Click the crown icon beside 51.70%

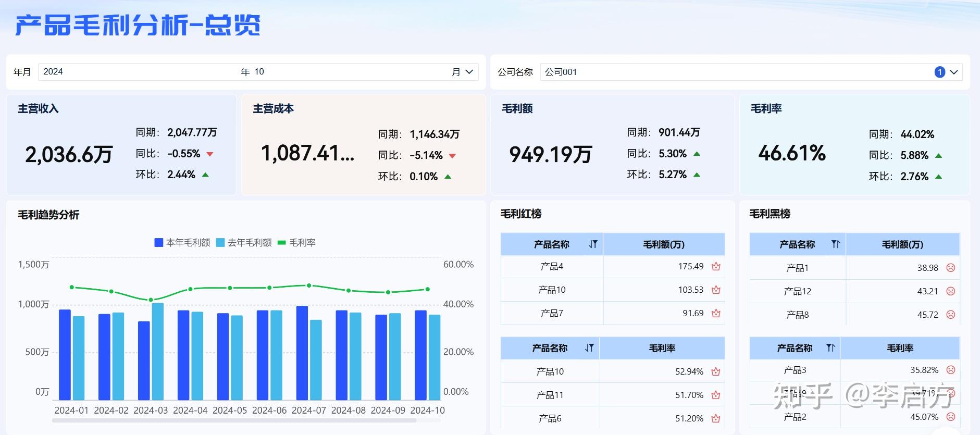(x=715, y=395)
